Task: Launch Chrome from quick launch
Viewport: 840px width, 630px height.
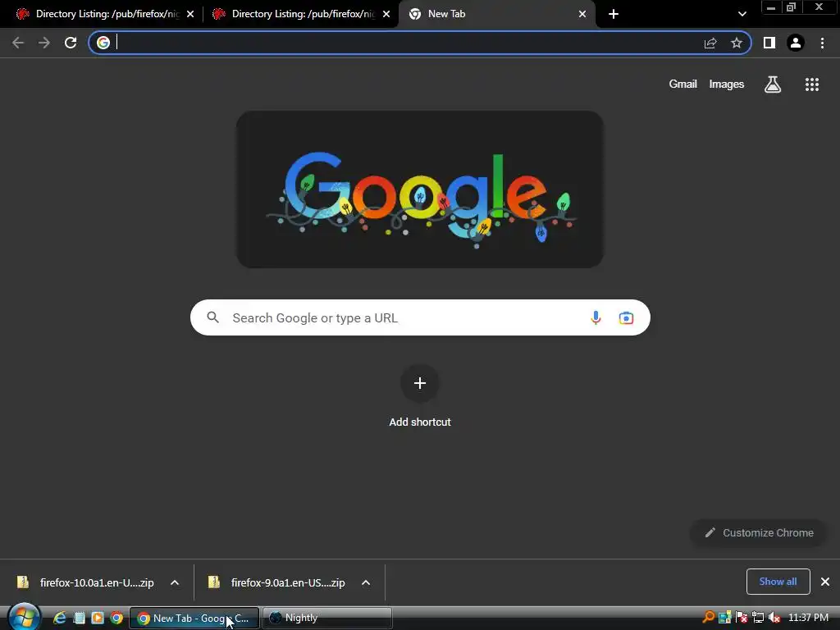Action: [116, 618]
